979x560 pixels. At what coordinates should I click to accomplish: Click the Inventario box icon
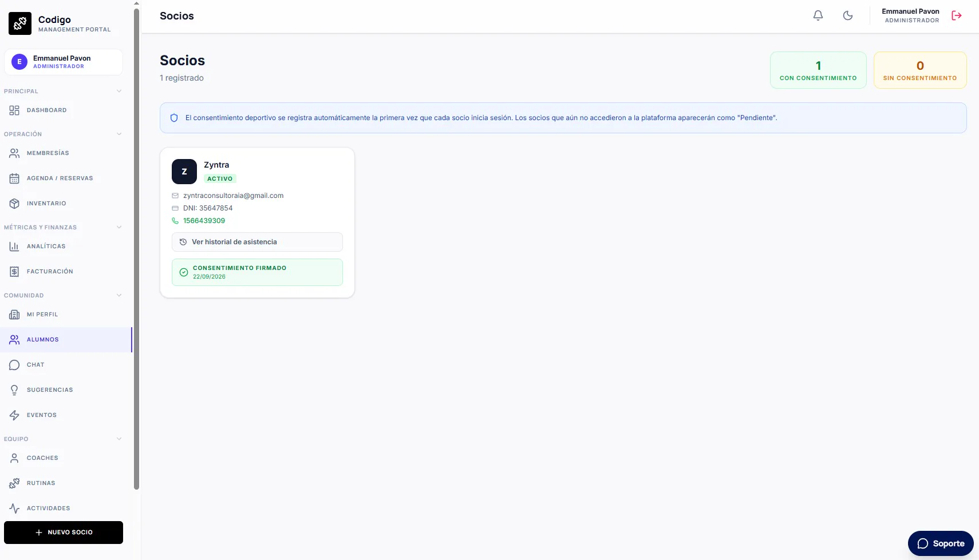[14, 204]
